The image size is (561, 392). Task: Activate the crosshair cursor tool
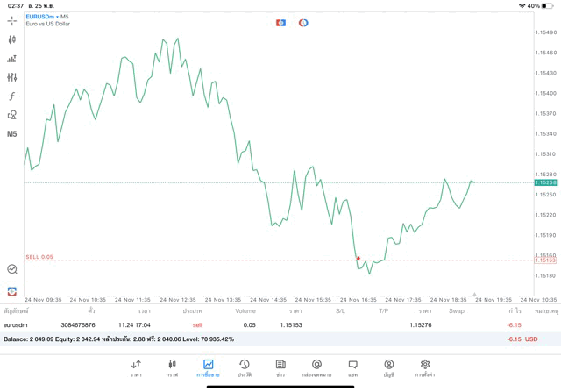point(12,20)
